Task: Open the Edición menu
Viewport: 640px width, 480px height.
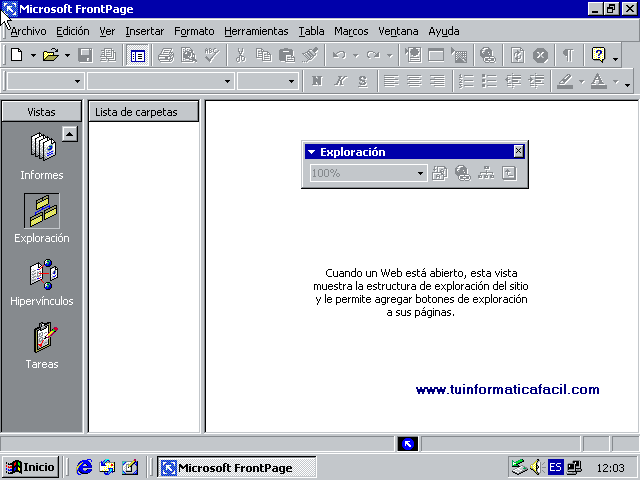Action: point(73,31)
